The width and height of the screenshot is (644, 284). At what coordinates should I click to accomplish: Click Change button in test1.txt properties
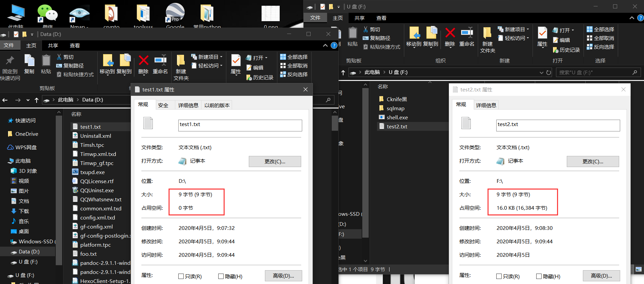275,161
